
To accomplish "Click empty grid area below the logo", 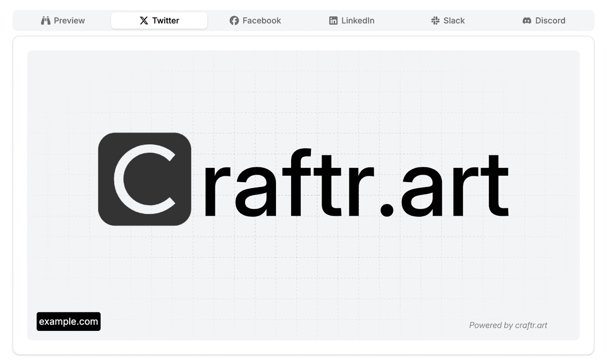I will pyautogui.click(x=303, y=275).
